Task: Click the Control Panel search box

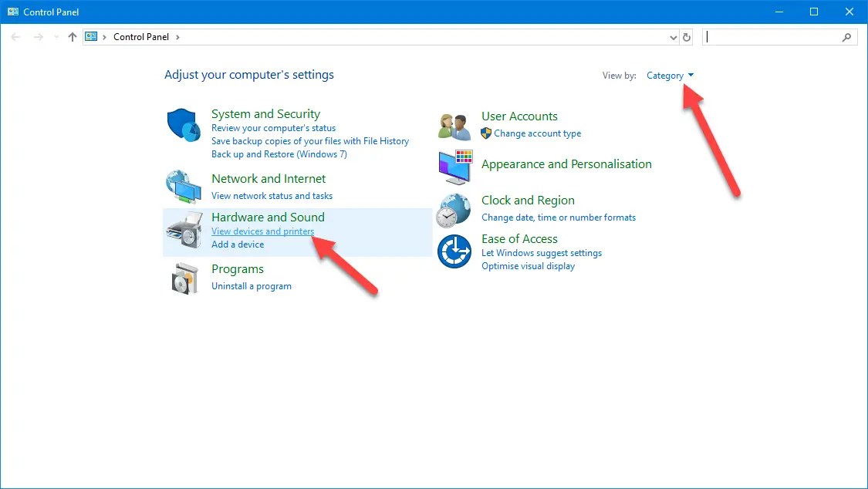Action: click(772, 37)
